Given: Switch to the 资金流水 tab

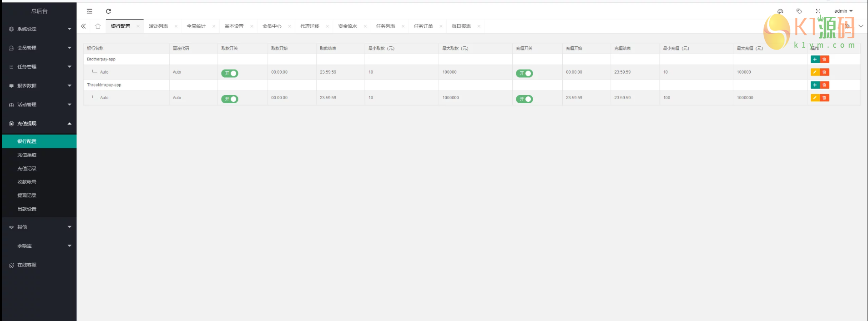Looking at the screenshot, I should [348, 26].
